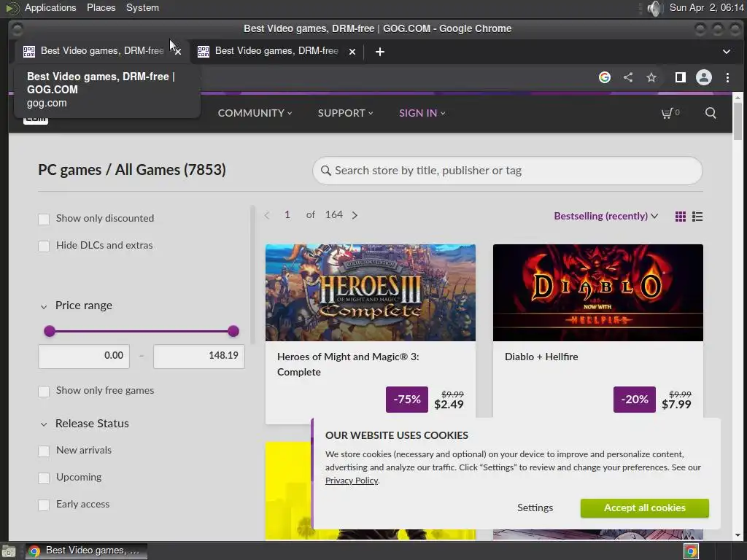Image resolution: width=747 pixels, height=560 pixels.
Task: Check Hide DLCs and extras
Action: [44, 246]
